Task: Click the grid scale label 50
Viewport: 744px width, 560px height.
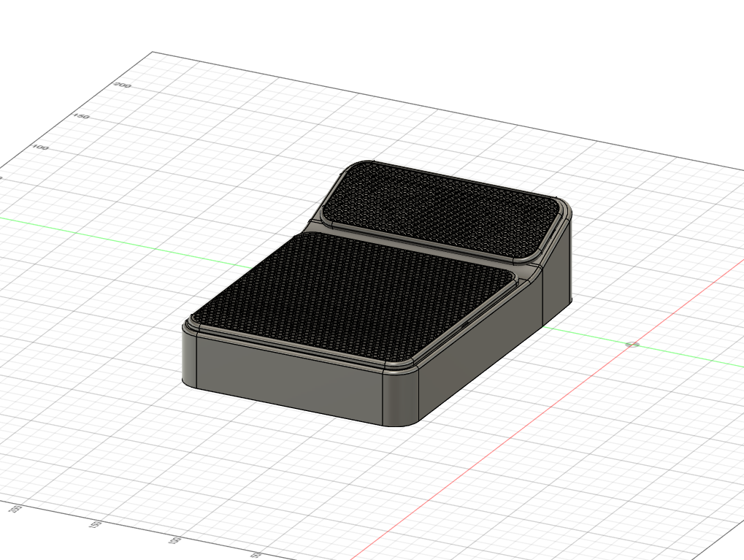Action: click(x=257, y=554)
